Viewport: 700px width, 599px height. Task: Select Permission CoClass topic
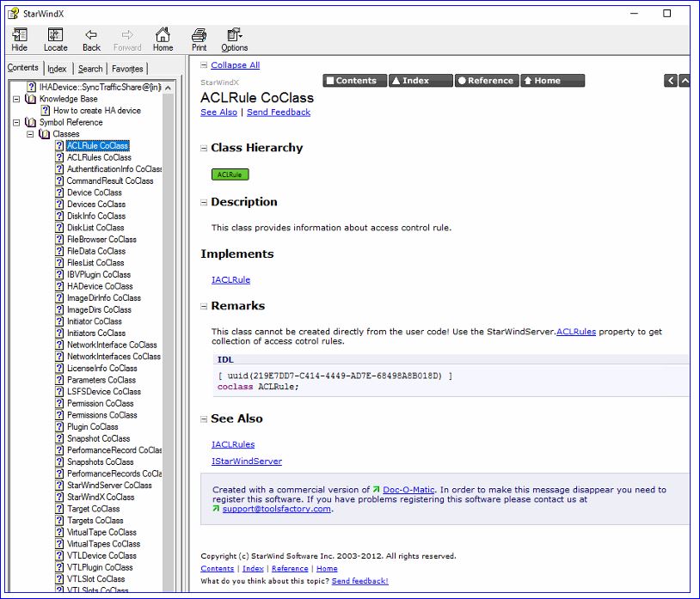coord(100,404)
